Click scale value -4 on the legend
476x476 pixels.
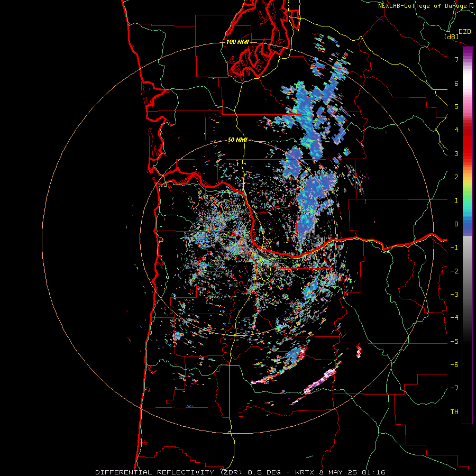[x=454, y=318]
